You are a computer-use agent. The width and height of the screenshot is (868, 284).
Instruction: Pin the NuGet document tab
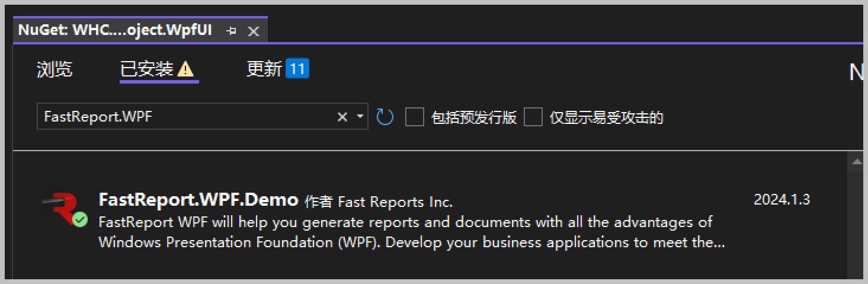(232, 31)
